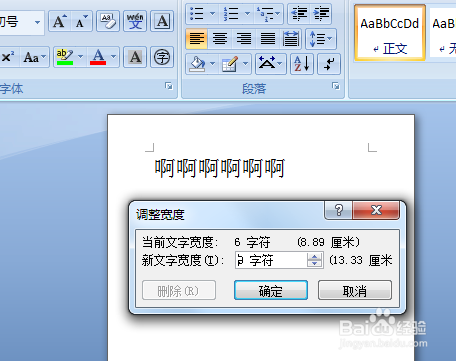Image resolution: width=456 pixels, height=361 pixels.
Task: Apply the text highlight color
Action: point(64,57)
